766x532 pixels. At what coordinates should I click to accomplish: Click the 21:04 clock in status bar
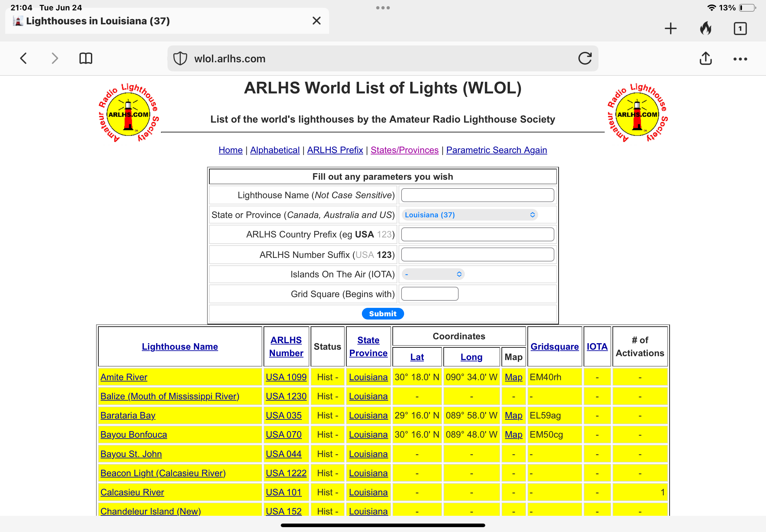pos(21,8)
